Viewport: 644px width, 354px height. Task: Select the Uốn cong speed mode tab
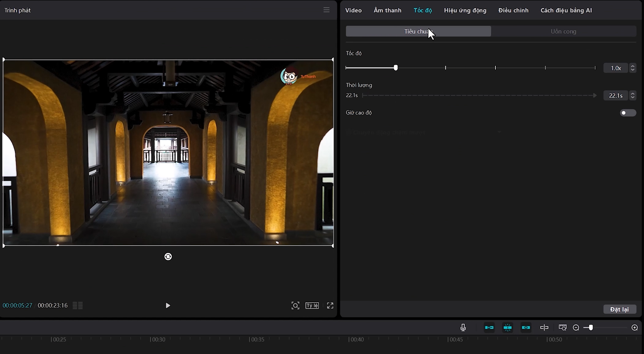[x=563, y=31]
